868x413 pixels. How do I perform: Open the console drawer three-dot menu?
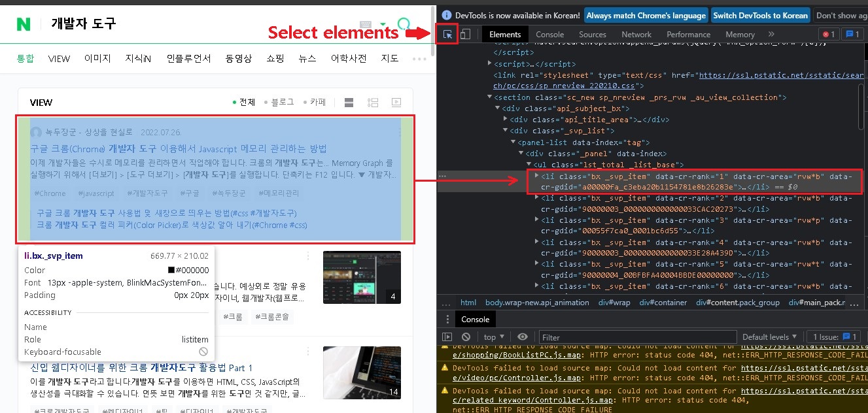coord(448,320)
